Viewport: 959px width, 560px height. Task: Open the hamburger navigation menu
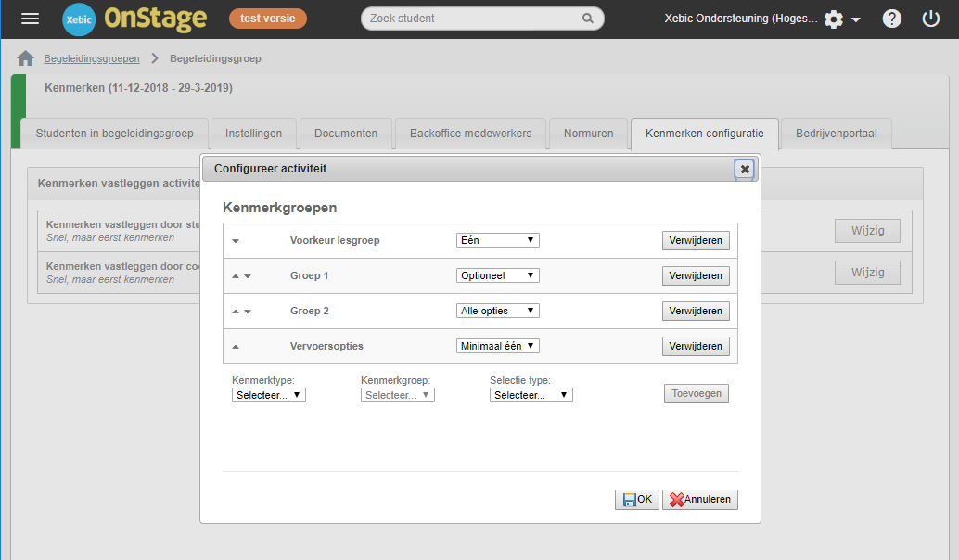tap(30, 19)
